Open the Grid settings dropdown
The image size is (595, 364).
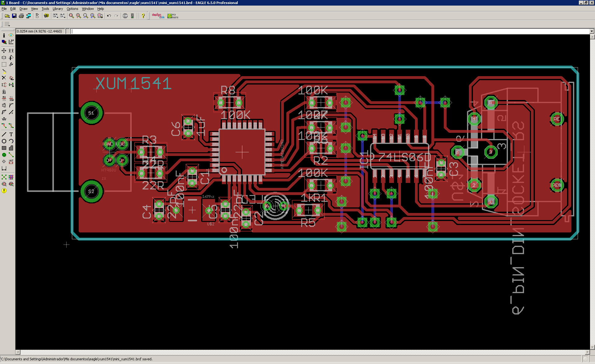pyautogui.click(x=7, y=24)
